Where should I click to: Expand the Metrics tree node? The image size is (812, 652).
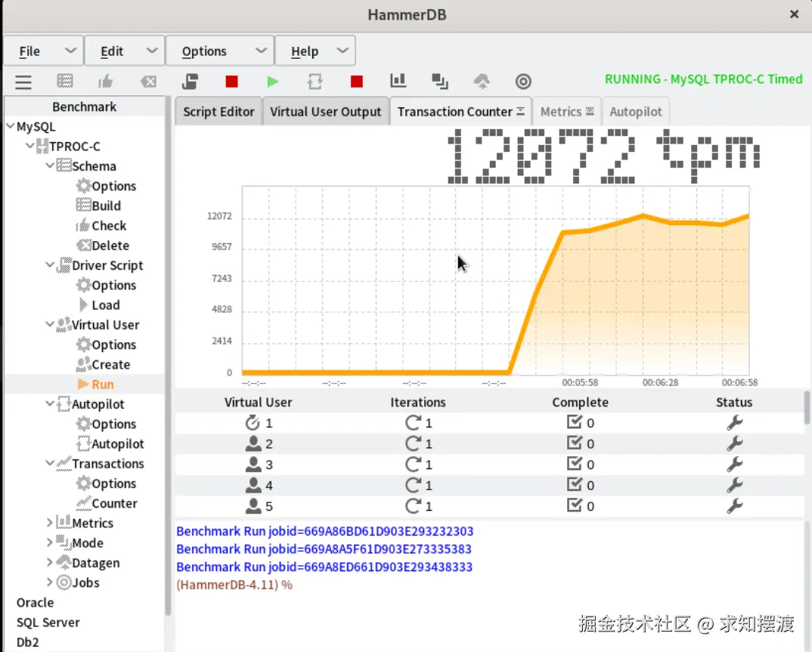click(50, 523)
